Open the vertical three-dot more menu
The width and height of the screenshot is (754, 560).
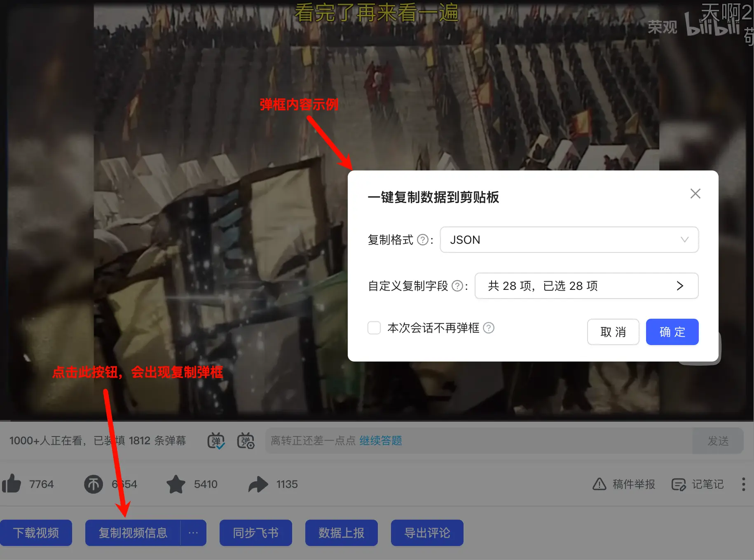click(743, 484)
